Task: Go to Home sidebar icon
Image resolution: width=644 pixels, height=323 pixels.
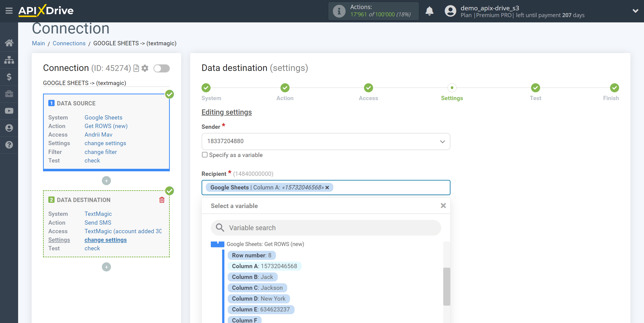Action: click(9, 43)
